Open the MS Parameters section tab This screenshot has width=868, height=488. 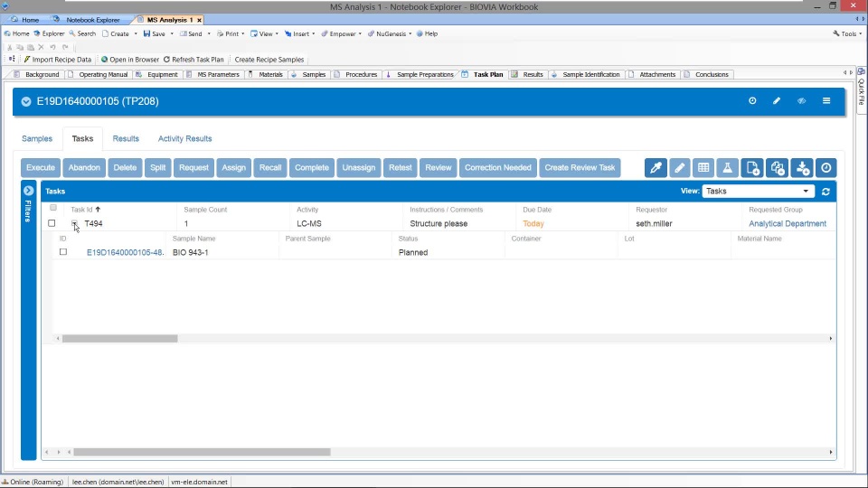[x=213, y=74]
